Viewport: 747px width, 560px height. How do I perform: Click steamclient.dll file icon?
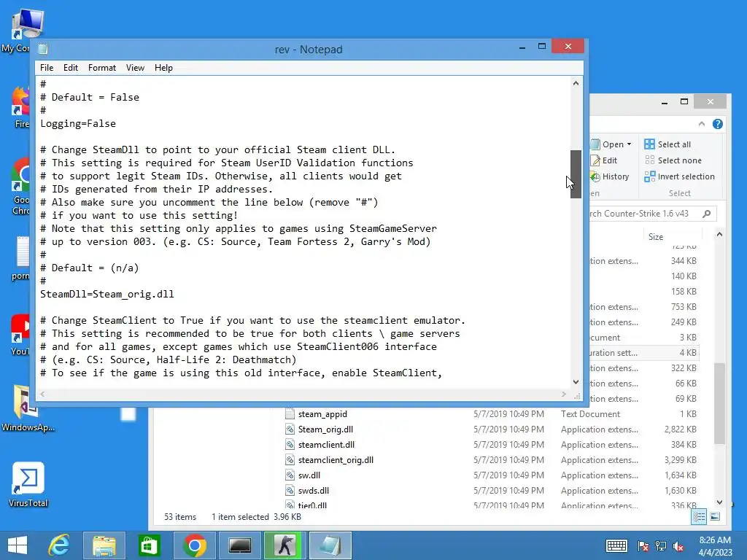pyautogui.click(x=290, y=445)
